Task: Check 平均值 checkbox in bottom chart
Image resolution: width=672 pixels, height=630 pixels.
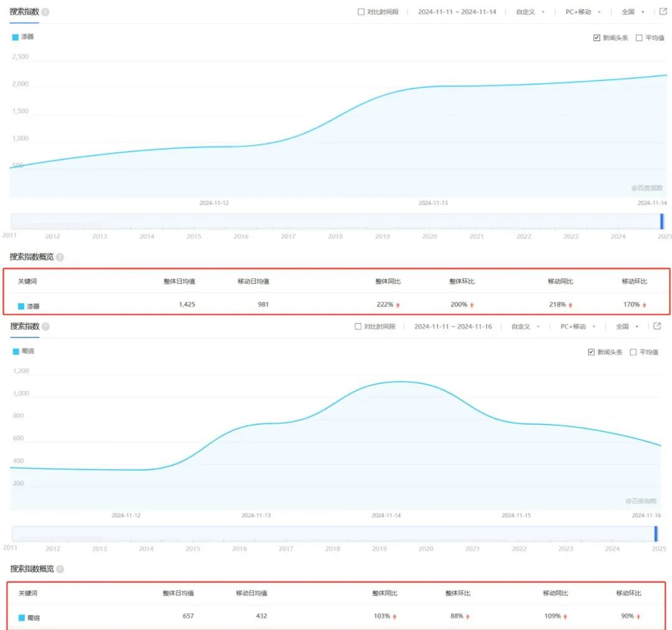Action: click(x=633, y=352)
